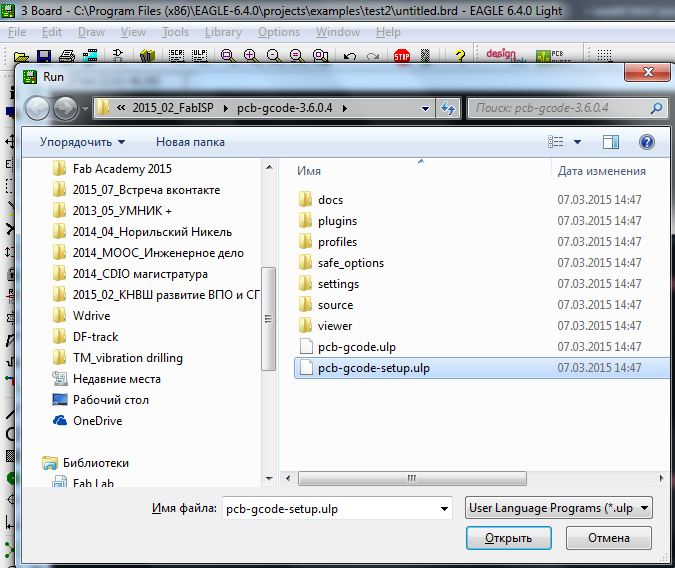Click the blue help icon in Run dialog
The height and width of the screenshot is (568, 675).
click(647, 142)
